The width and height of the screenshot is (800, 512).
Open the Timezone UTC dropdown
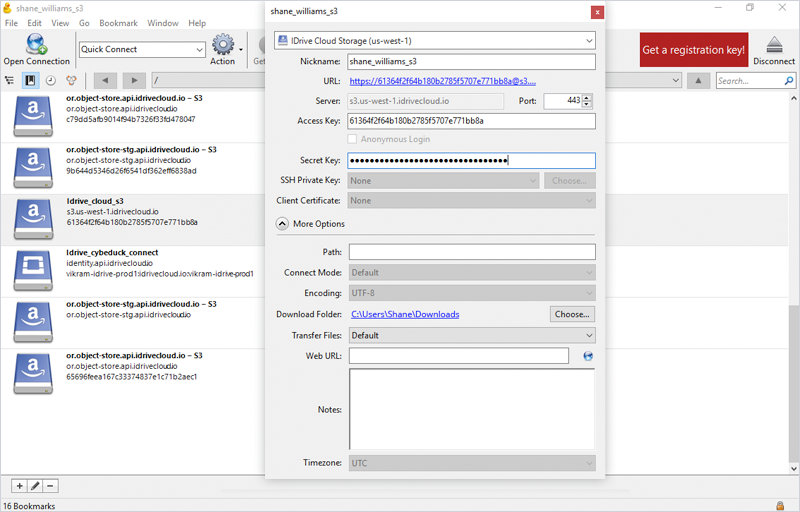click(472, 463)
